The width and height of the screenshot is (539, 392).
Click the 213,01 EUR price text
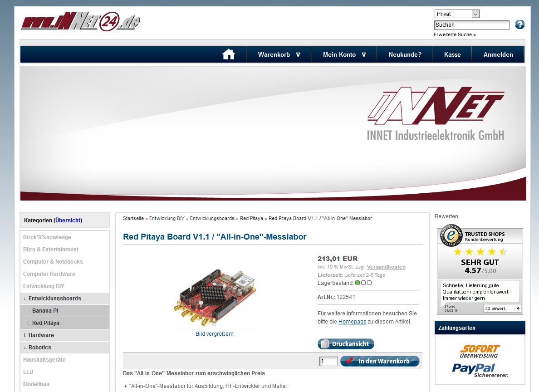click(x=338, y=259)
